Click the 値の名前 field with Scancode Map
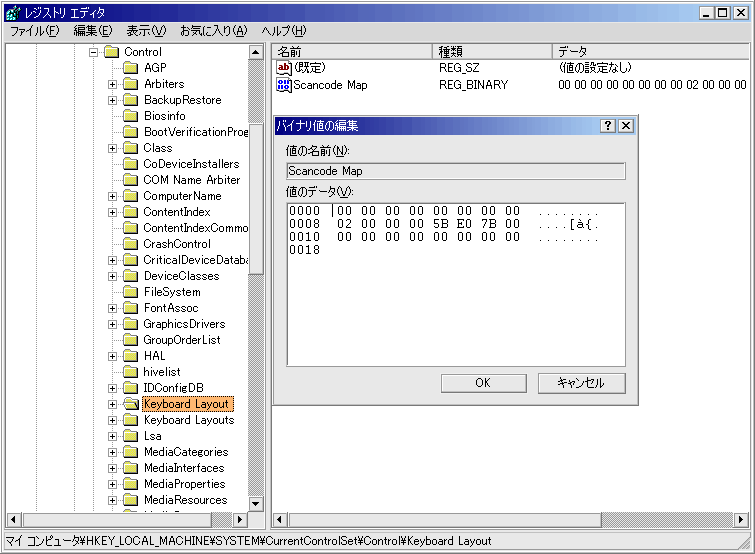 point(456,171)
